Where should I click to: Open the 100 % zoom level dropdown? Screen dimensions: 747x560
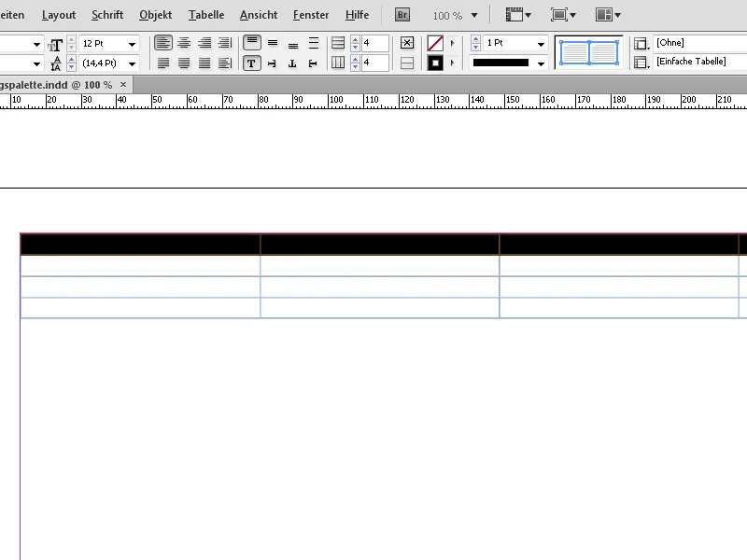pos(474,16)
